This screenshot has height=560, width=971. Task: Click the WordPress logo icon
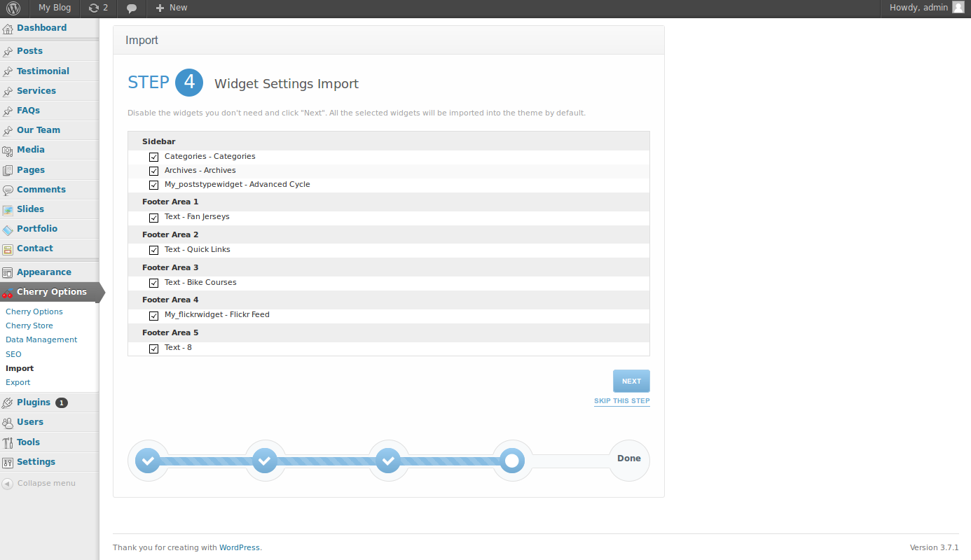pyautogui.click(x=14, y=8)
